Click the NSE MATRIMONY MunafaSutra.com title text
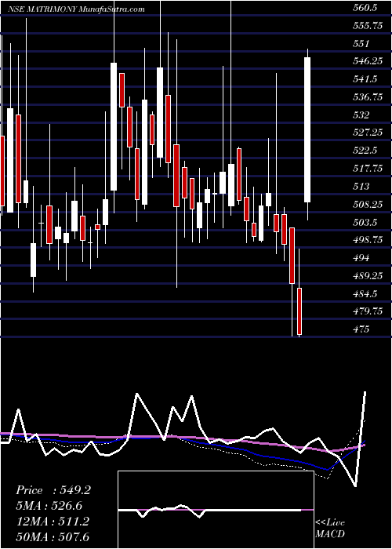The height and width of the screenshot is (549, 392). [76, 9]
